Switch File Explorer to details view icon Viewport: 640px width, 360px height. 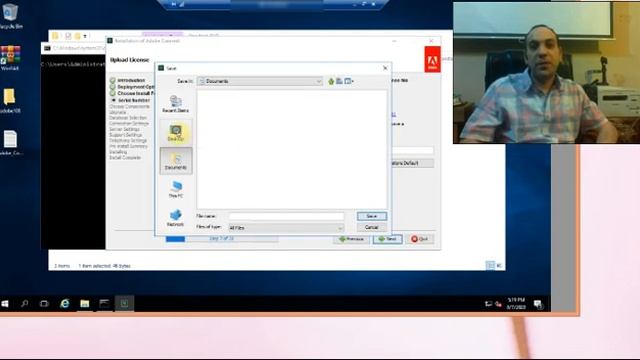coord(490,265)
